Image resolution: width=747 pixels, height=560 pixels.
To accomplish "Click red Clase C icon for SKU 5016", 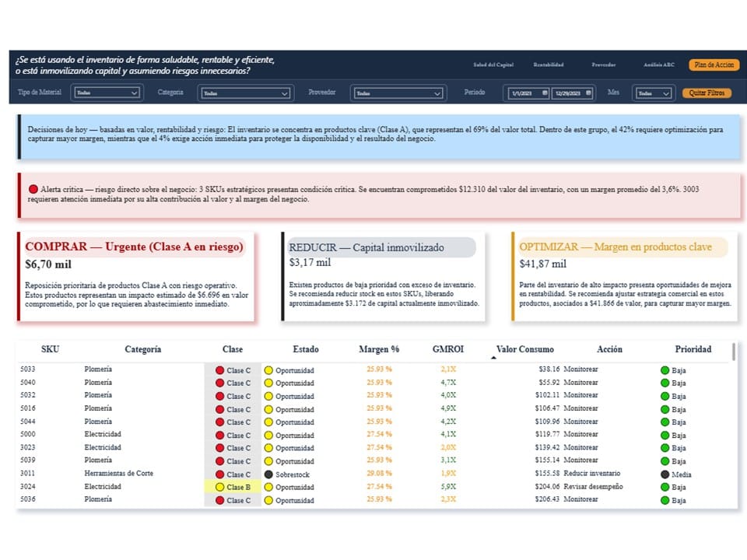I will click(x=219, y=409).
